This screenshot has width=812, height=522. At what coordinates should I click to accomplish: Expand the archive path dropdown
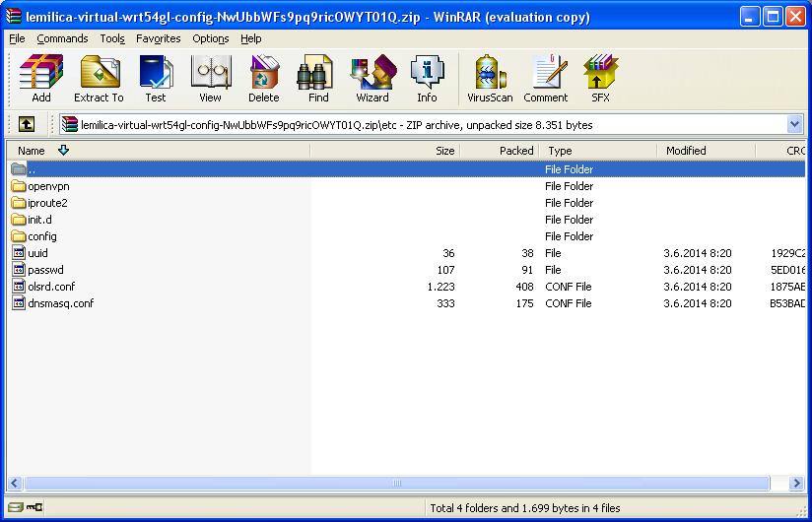(794, 124)
